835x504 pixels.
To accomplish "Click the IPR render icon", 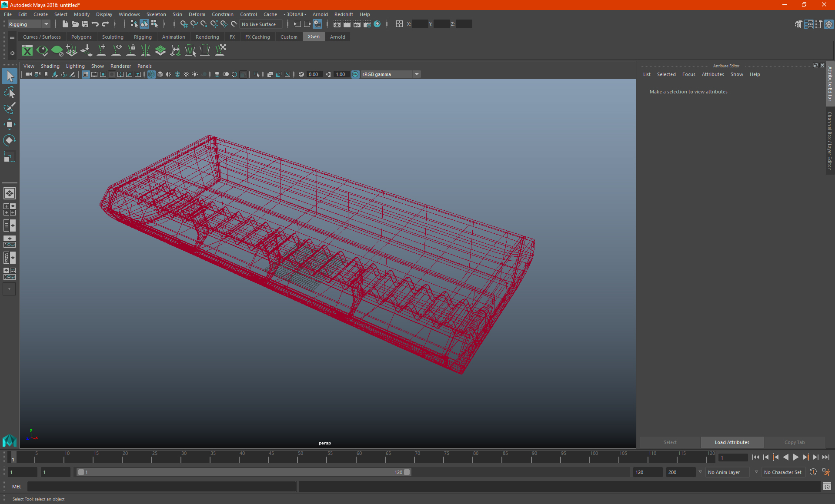I will 357,24.
